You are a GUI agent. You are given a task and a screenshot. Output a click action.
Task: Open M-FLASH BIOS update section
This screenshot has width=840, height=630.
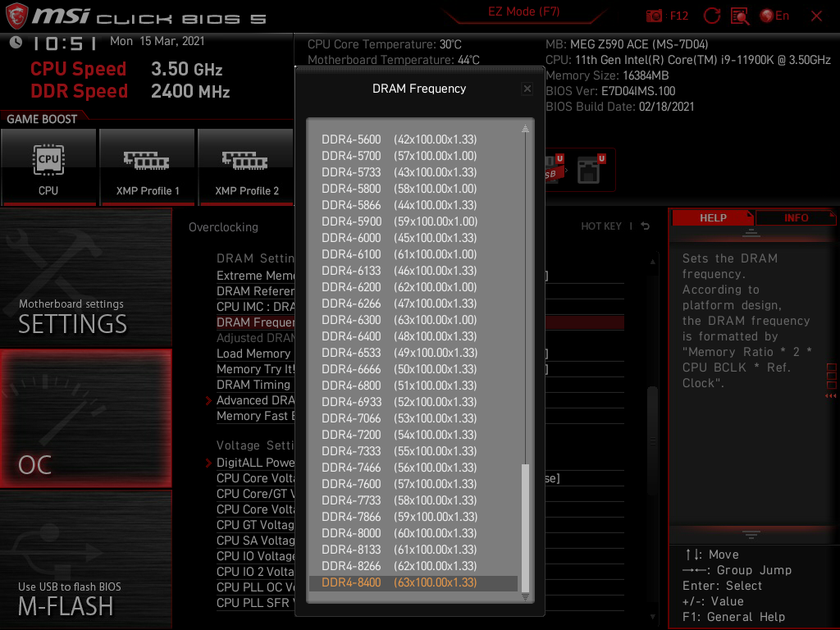click(85, 559)
